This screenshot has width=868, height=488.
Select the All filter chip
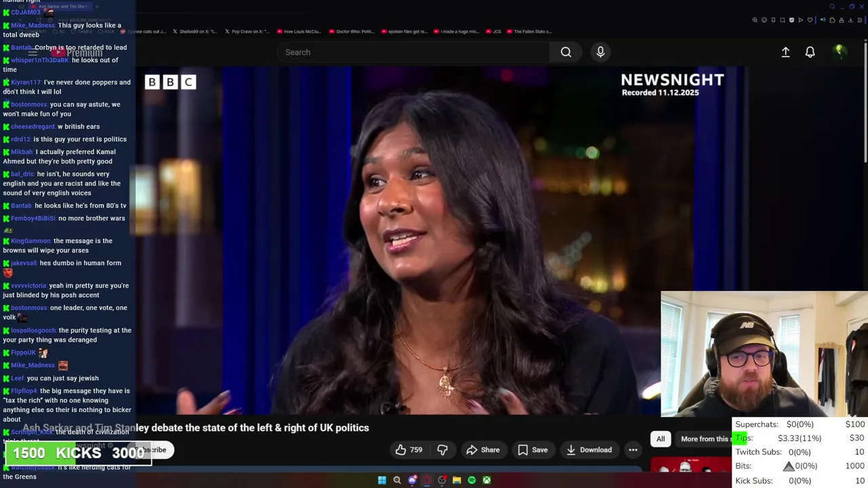point(660,439)
